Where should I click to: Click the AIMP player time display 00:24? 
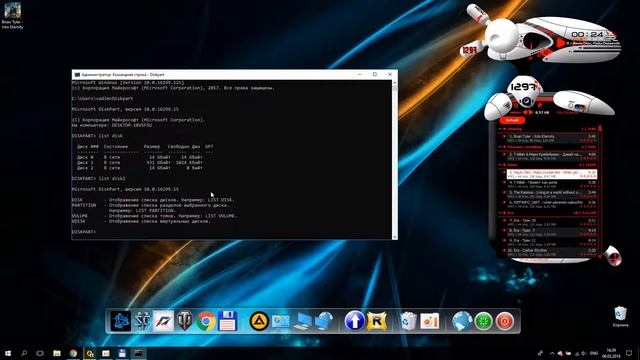click(x=587, y=34)
